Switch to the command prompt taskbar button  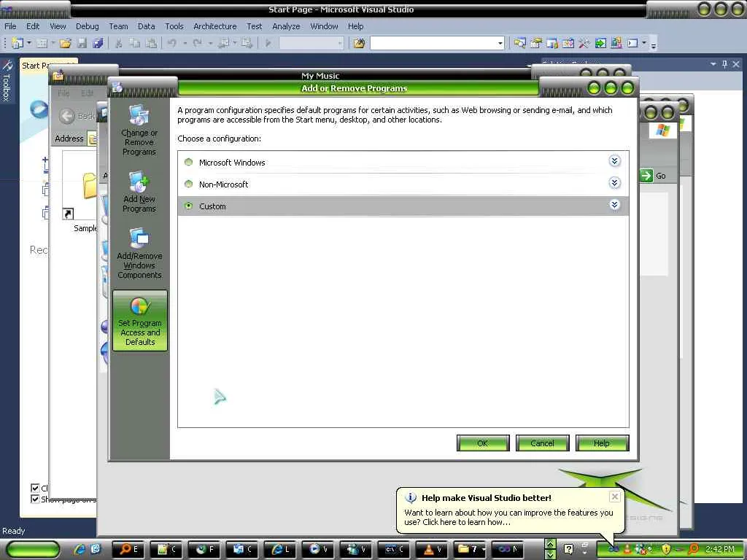(394, 549)
